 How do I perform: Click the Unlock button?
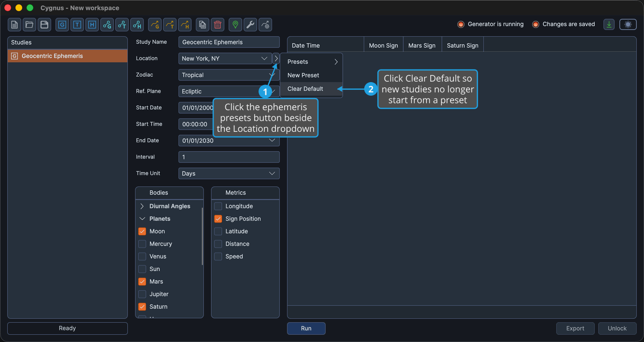click(x=617, y=328)
